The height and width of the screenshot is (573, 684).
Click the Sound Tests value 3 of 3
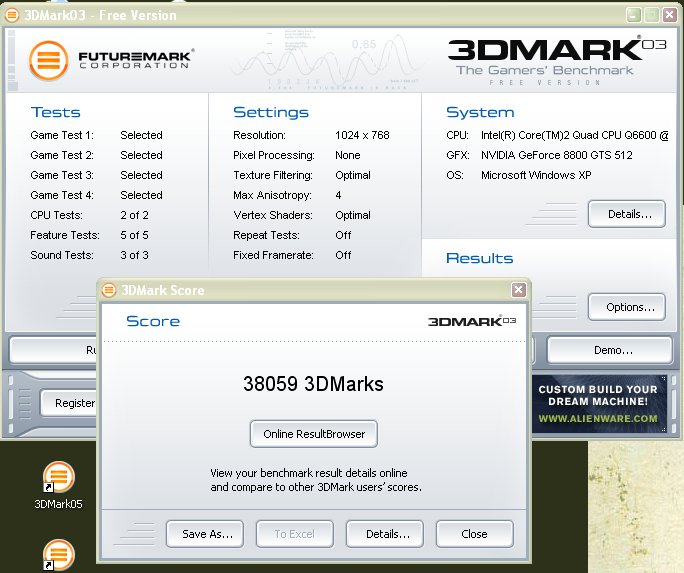coord(134,255)
